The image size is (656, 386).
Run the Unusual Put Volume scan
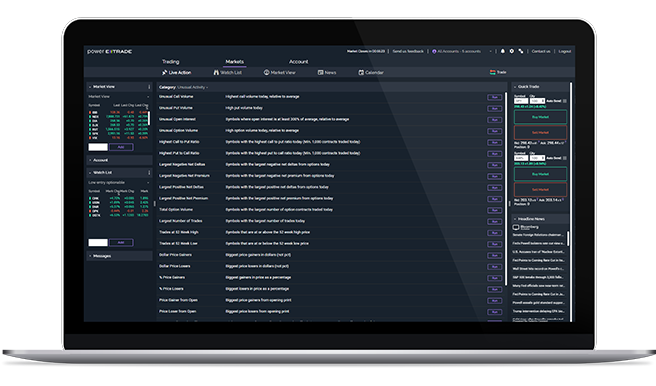pos(495,108)
